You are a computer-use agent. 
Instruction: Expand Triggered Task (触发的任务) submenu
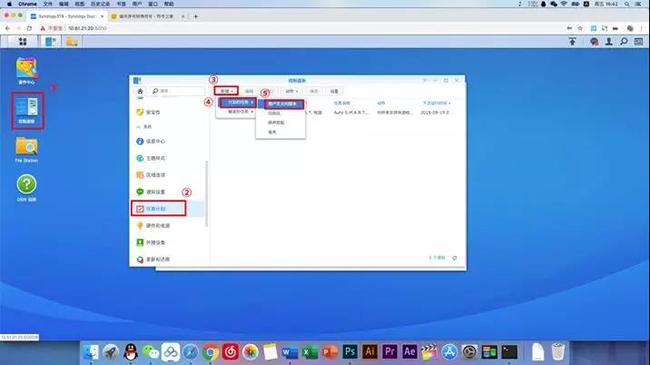(x=238, y=112)
